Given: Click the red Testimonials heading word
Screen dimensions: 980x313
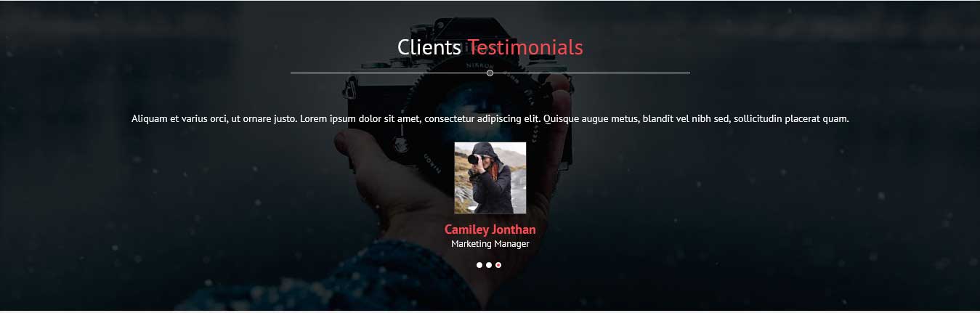Looking at the screenshot, I should coord(525,47).
